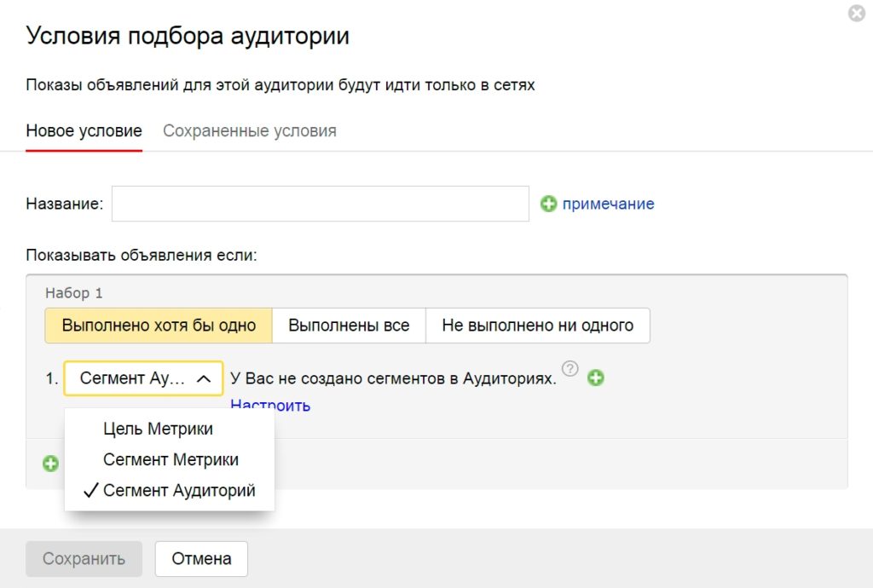Focus the 'Название' text field
Viewport: 873px width, 588px height.
321,204
